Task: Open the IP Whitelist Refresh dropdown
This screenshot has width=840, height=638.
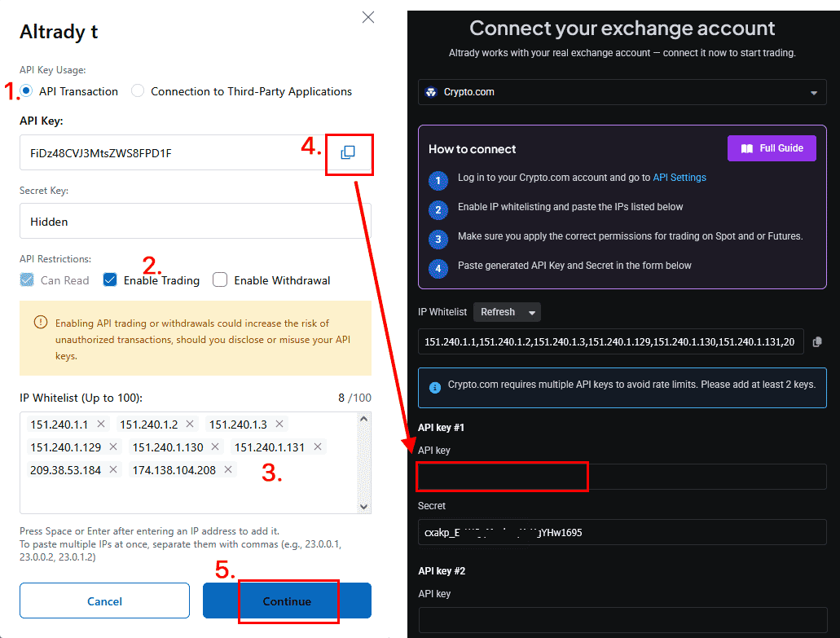Action: point(507,312)
